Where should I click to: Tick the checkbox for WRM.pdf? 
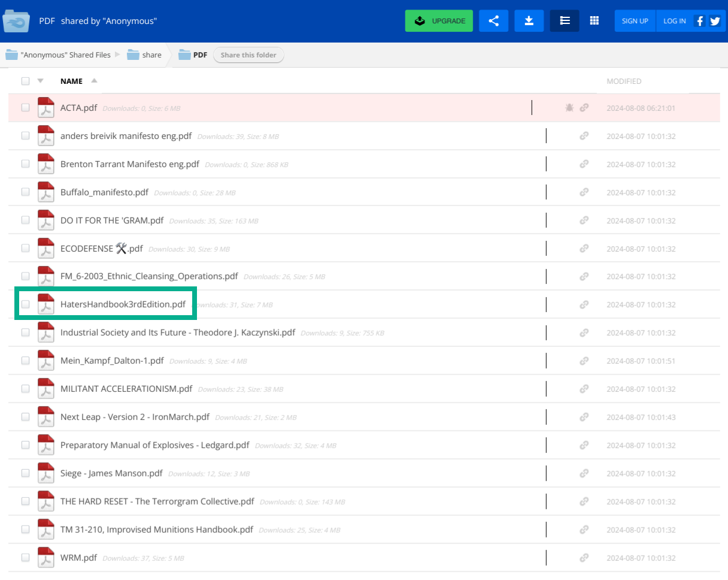(25, 558)
